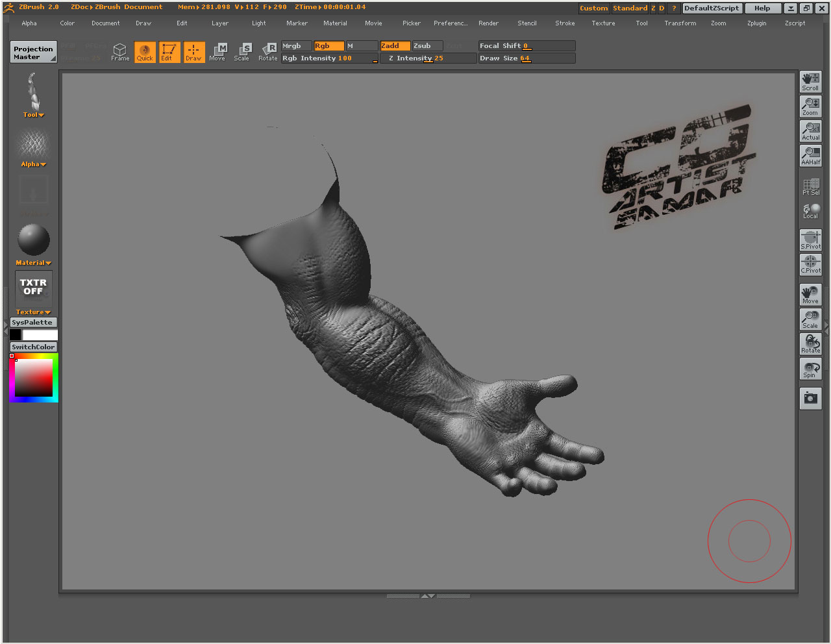Toggle Zadd sculpting mode off
831x644 pixels.
click(395, 46)
